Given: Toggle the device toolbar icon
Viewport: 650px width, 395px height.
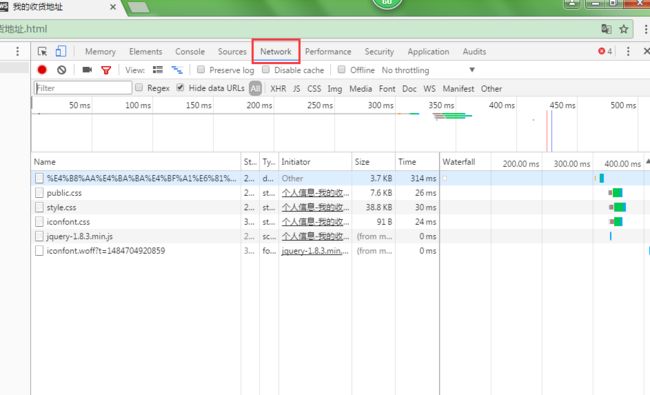Looking at the screenshot, I should coord(61,51).
